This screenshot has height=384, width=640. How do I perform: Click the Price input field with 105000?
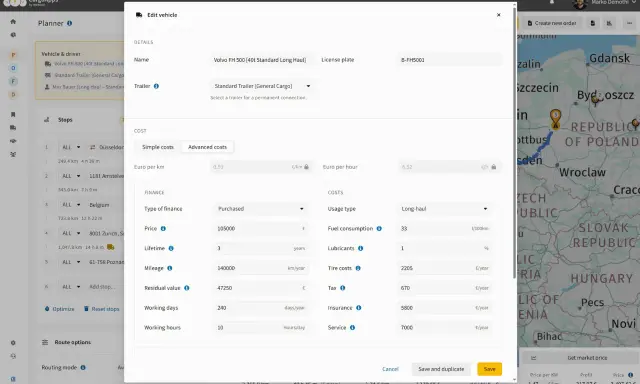point(260,229)
